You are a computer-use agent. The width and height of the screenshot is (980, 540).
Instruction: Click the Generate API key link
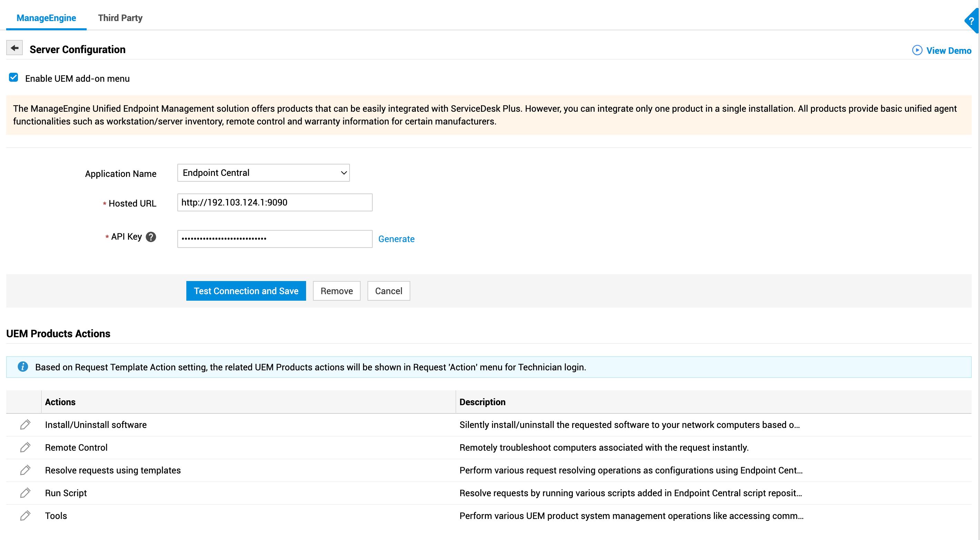[396, 239]
